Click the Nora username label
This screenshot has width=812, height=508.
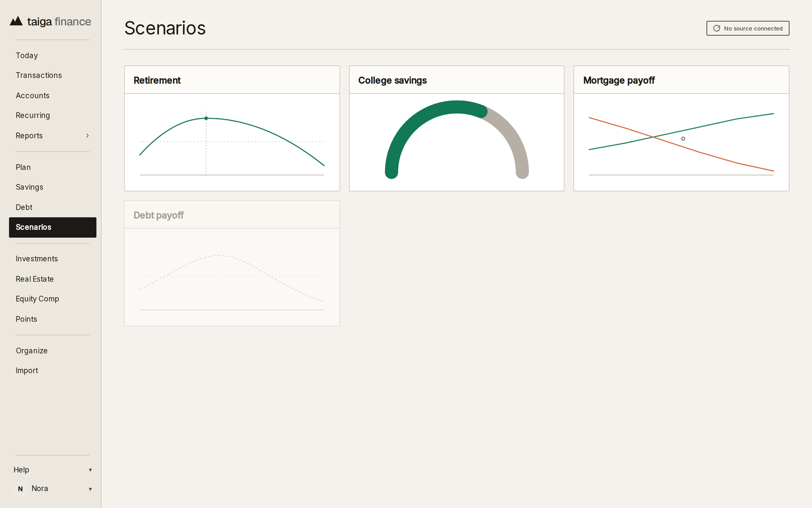[39, 488]
